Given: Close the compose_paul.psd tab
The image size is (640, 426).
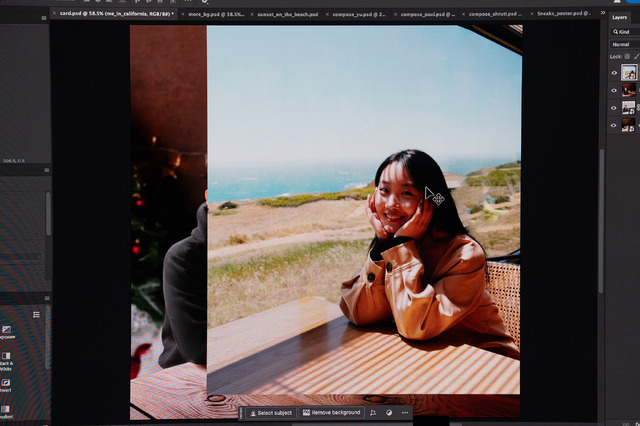Looking at the screenshot, I should (395, 14).
